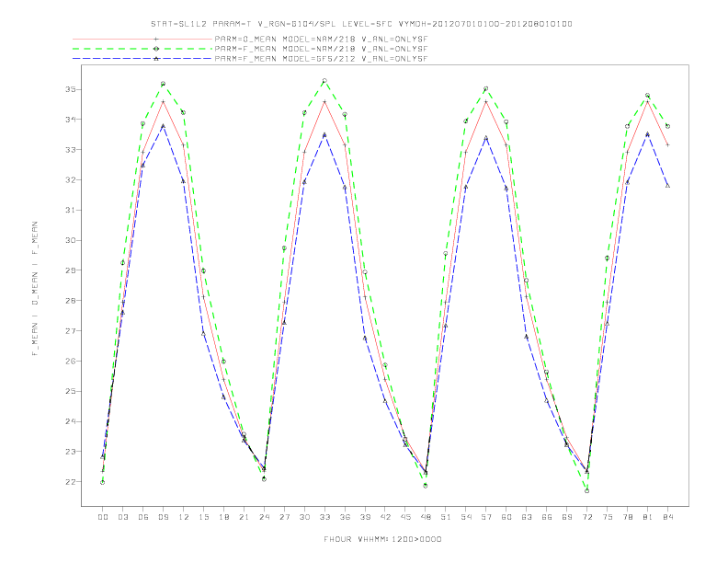Click the red plus marker in the legend
This screenshot has height=563, width=728.
(x=156, y=39)
